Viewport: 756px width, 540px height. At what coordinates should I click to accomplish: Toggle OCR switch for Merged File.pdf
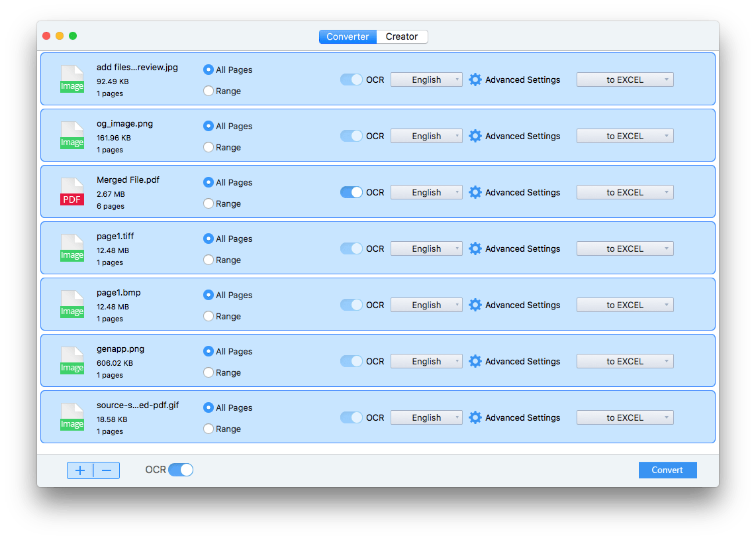coord(352,192)
